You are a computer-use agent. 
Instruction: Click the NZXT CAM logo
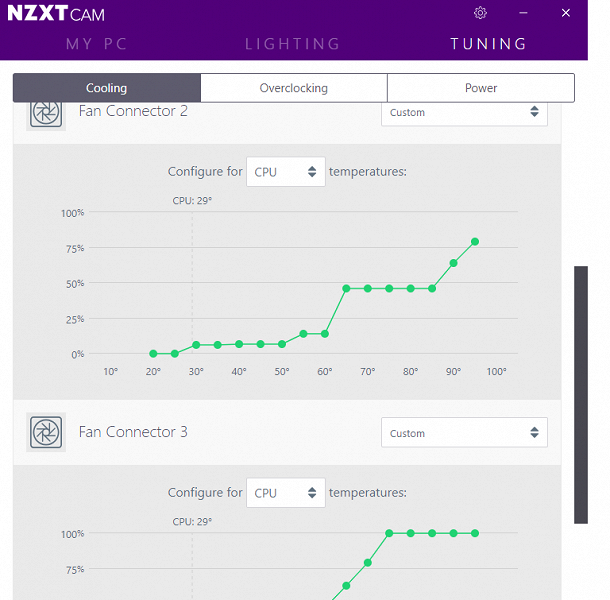coord(56,14)
